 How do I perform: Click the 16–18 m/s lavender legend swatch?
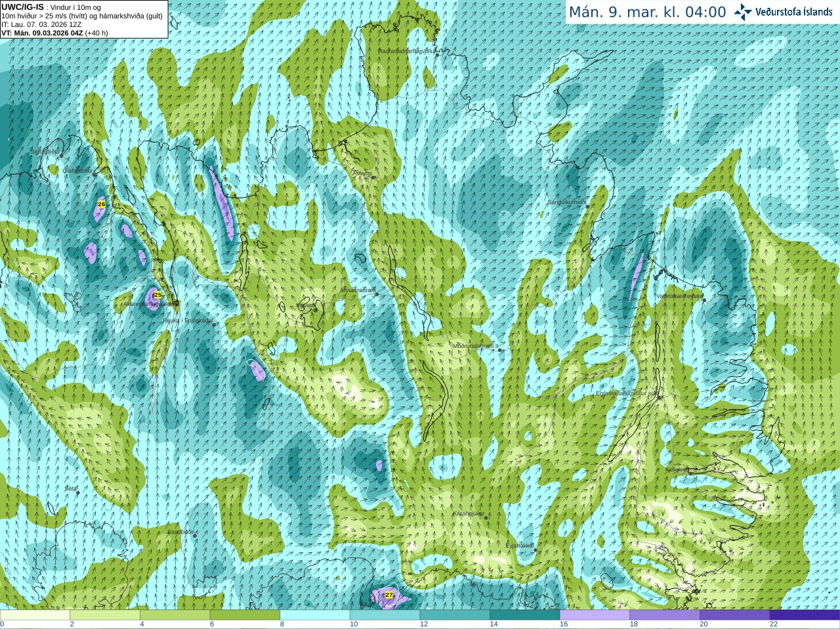pos(595,615)
